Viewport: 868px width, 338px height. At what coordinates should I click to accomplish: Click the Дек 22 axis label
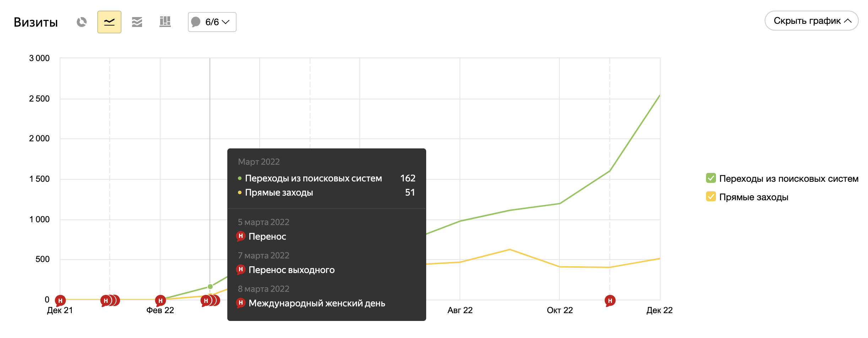point(660,310)
